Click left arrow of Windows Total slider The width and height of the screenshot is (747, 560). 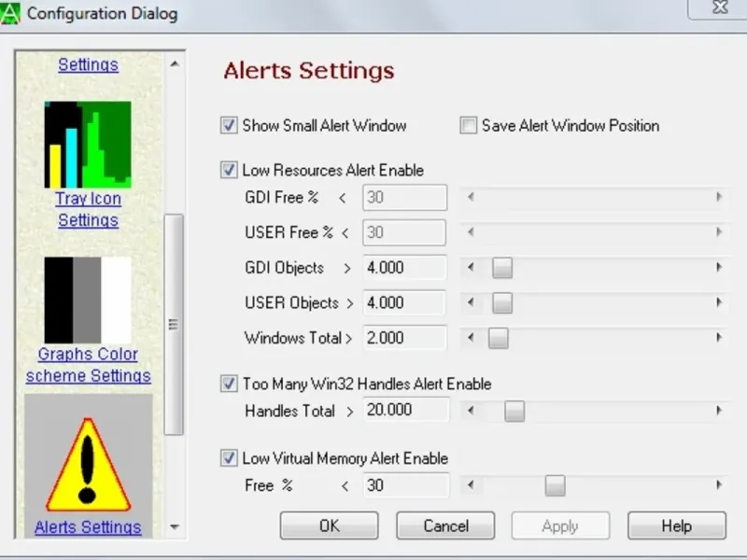(471, 338)
